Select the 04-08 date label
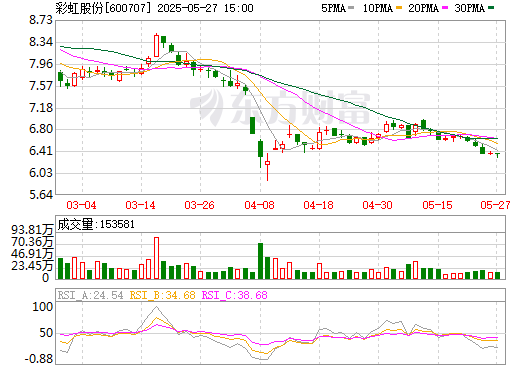Screen dimensions: 520x365 click(259, 205)
